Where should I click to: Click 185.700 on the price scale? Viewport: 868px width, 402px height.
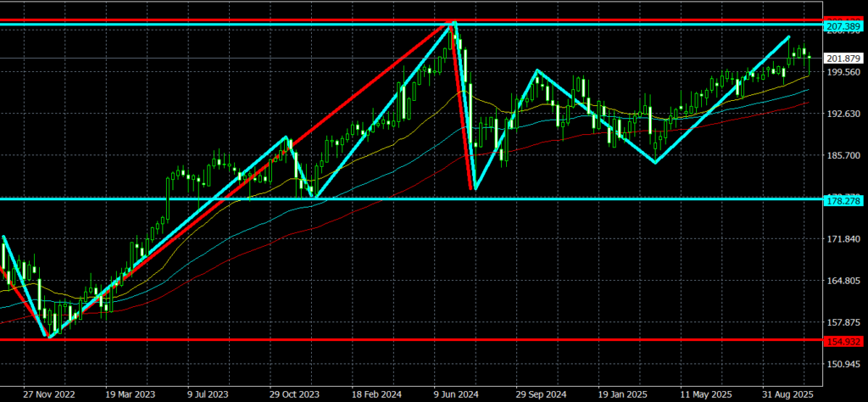[843, 156]
